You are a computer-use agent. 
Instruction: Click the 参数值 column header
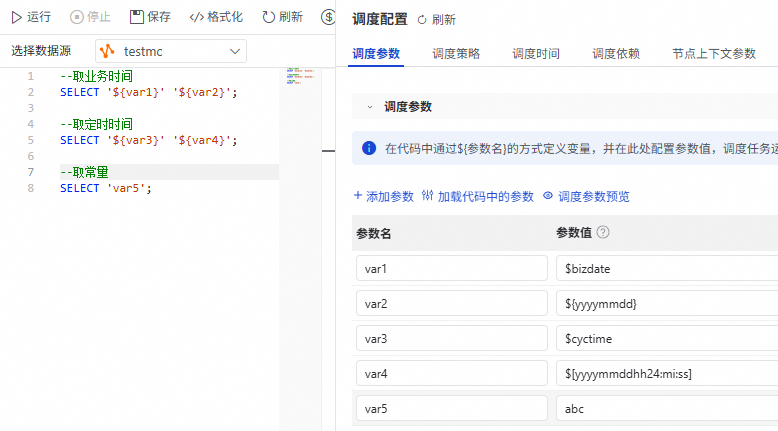(574, 232)
